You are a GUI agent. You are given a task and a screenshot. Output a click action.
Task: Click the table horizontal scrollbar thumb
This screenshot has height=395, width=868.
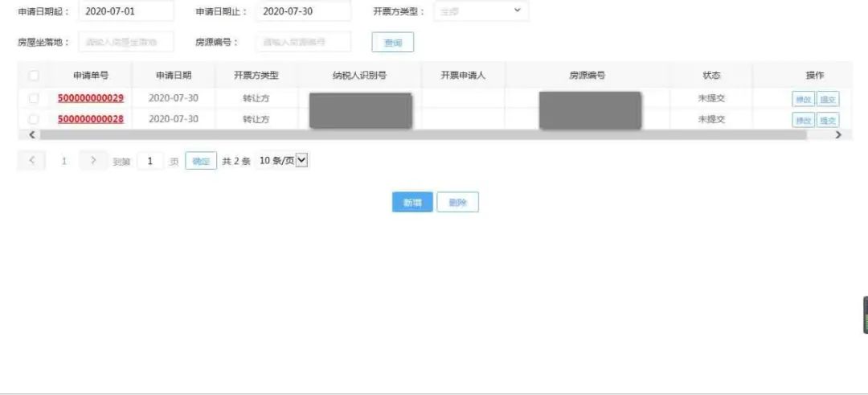tap(424, 134)
